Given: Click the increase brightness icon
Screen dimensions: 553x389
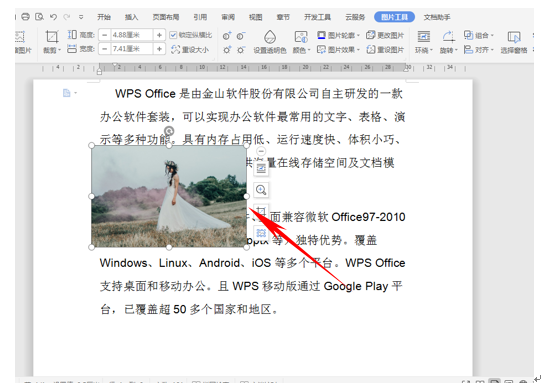Looking at the screenshot, I should [x=227, y=50].
